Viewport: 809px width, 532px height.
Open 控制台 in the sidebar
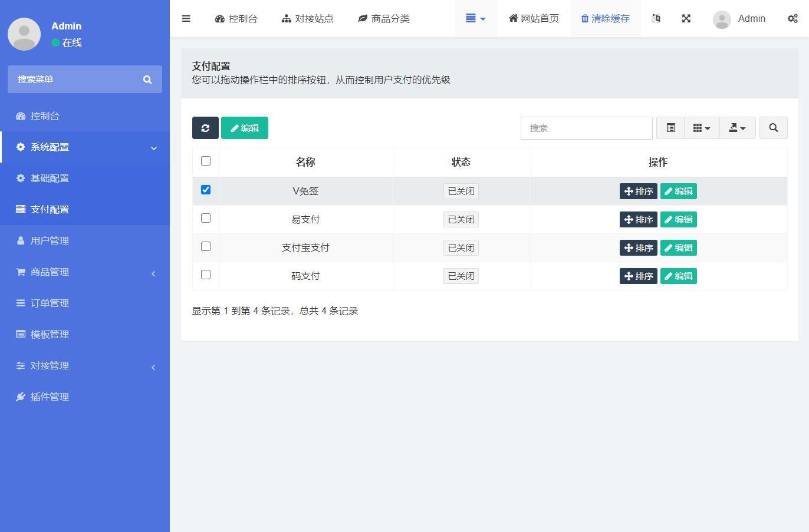[x=85, y=116]
